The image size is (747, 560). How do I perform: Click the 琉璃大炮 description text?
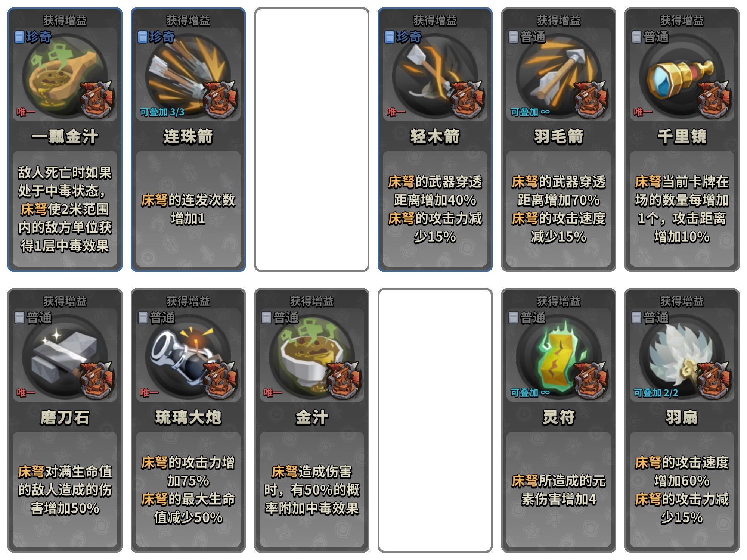coord(188,490)
